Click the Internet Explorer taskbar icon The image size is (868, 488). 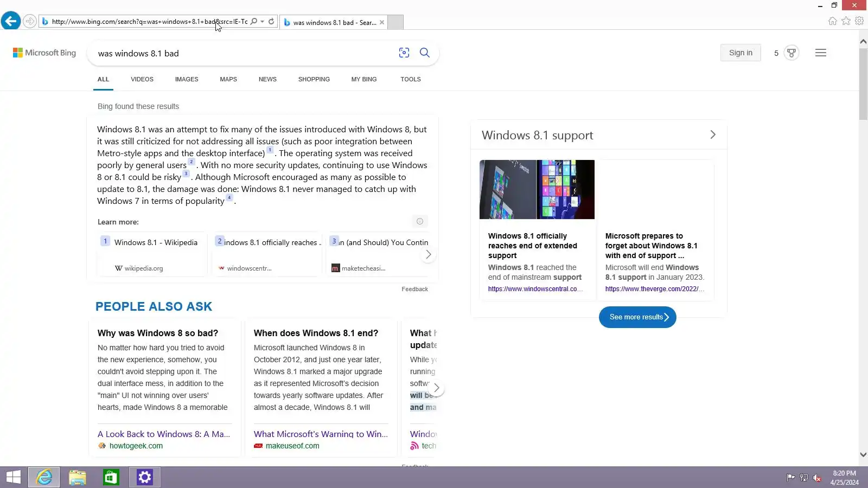coord(44,477)
